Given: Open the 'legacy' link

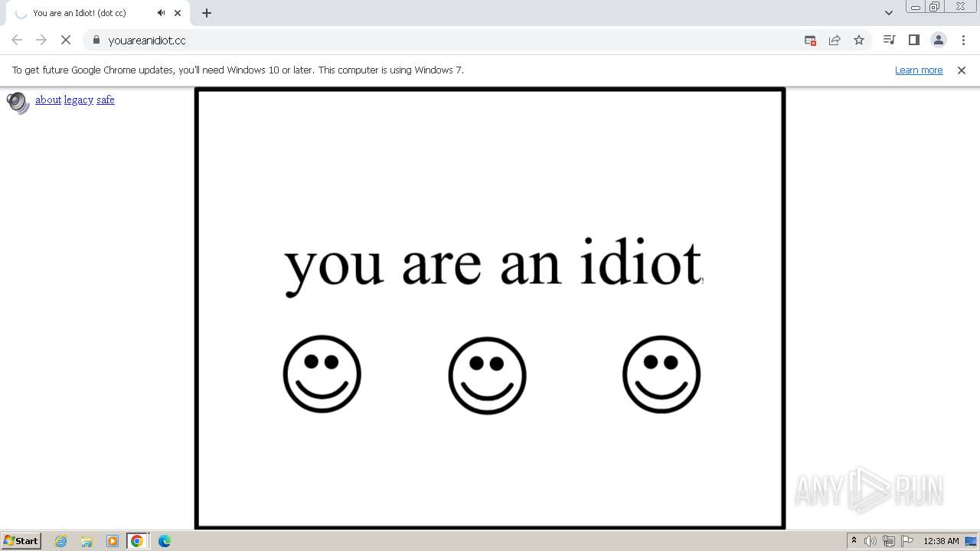Looking at the screenshot, I should [x=79, y=99].
